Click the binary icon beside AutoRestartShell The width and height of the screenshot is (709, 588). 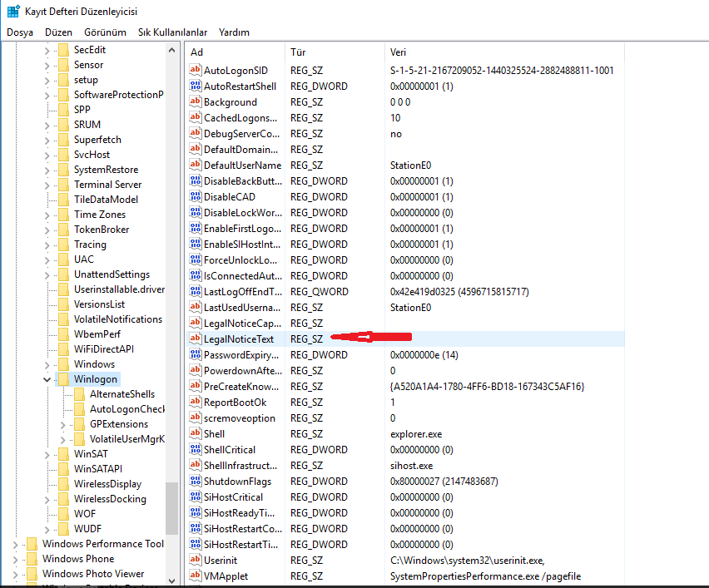click(196, 86)
